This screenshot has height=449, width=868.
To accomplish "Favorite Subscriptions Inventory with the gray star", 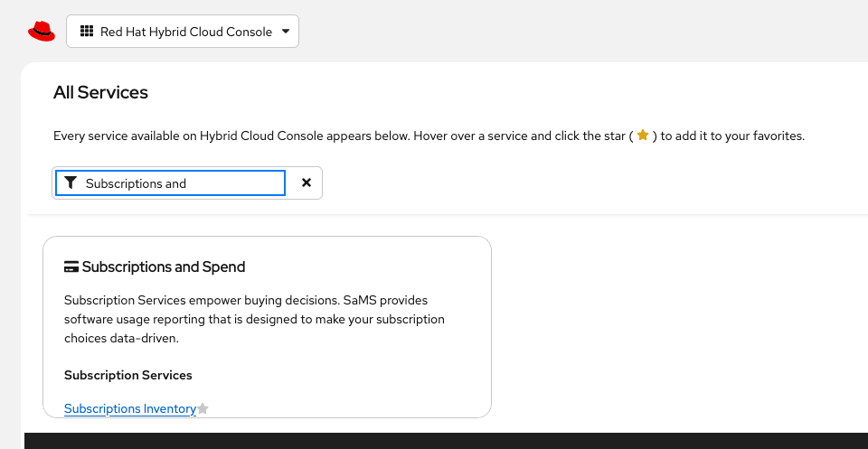I will point(203,409).
